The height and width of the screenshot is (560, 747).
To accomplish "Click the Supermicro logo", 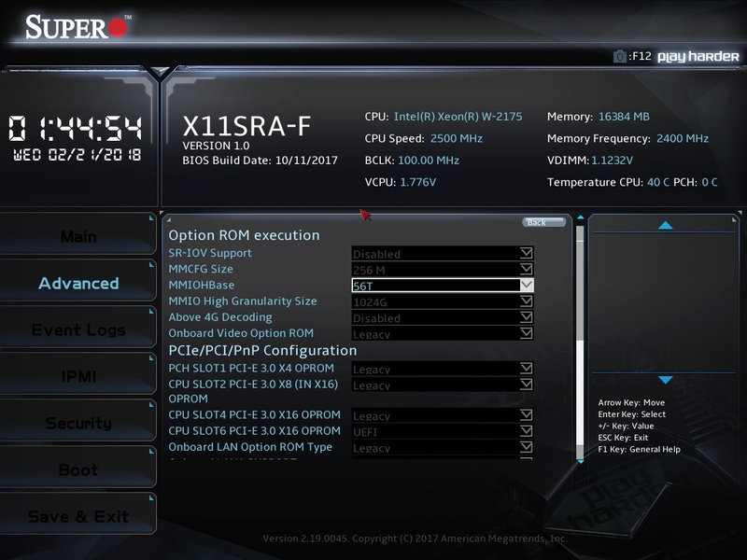I will 78,27.
